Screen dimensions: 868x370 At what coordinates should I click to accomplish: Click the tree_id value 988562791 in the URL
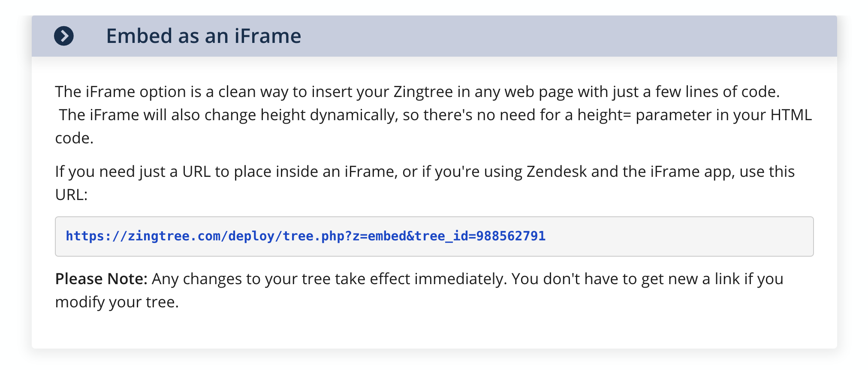tap(512, 235)
